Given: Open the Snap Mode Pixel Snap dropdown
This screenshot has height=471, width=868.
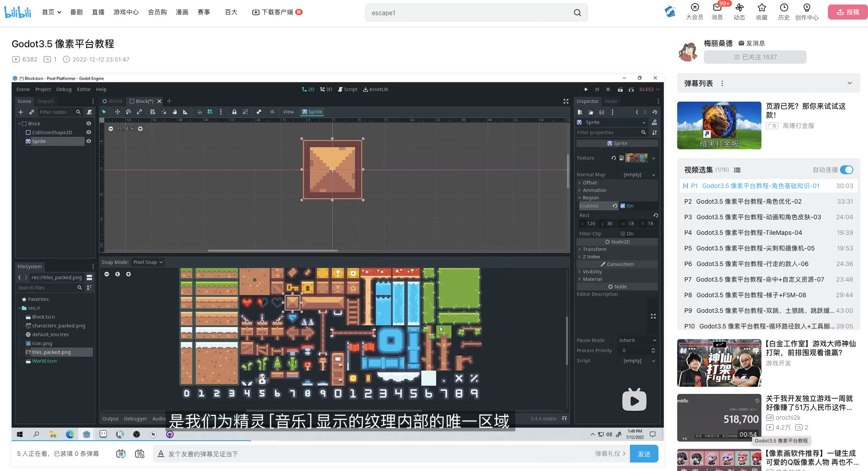Looking at the screenshot, I should pyautogui.click(x=148, y=262).
